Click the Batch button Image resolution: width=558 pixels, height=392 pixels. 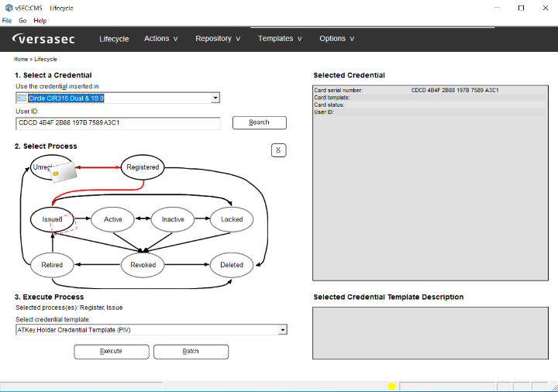coord(191,352)
